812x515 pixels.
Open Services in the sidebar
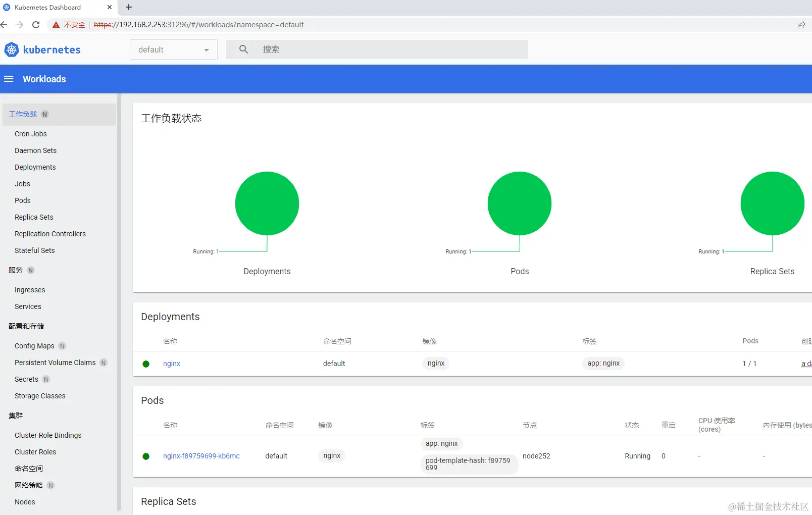(x=28, y=306)
